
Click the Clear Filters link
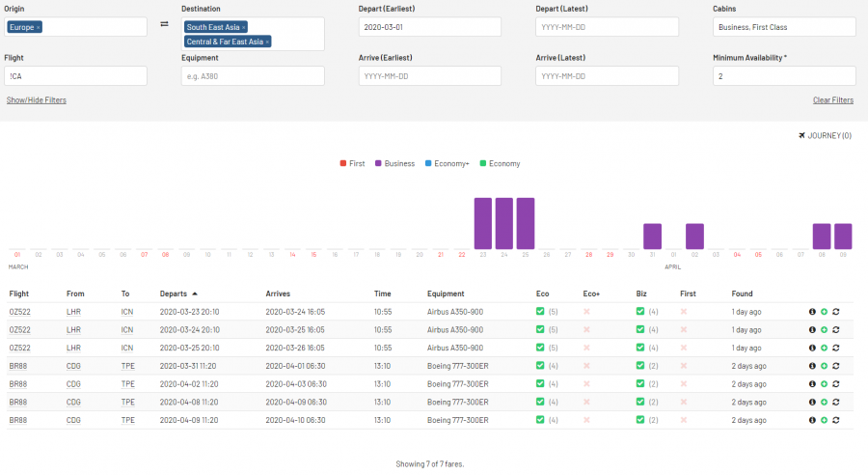pyautogui.click(x=832, y=100)
